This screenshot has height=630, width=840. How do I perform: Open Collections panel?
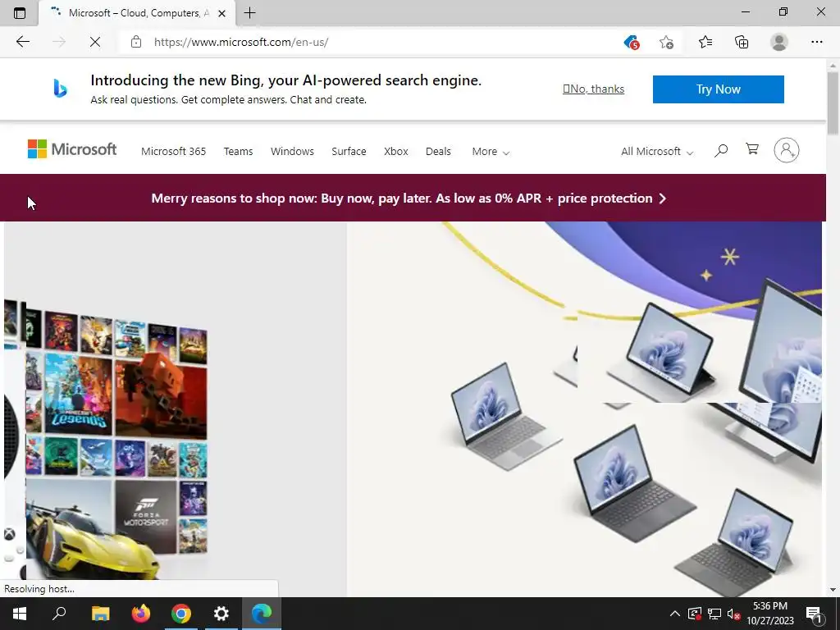(742, 42)
